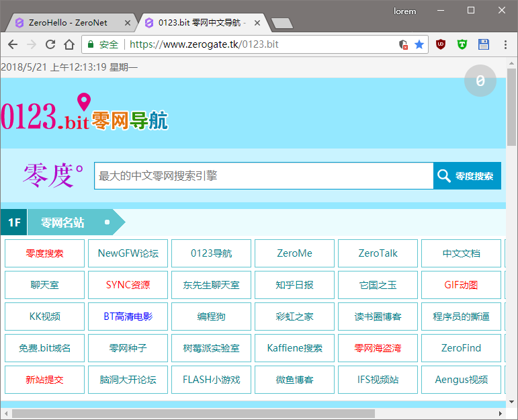Open the ZeroMe link
This screenshot has width=518, height=420.
(x=294, y=253)
